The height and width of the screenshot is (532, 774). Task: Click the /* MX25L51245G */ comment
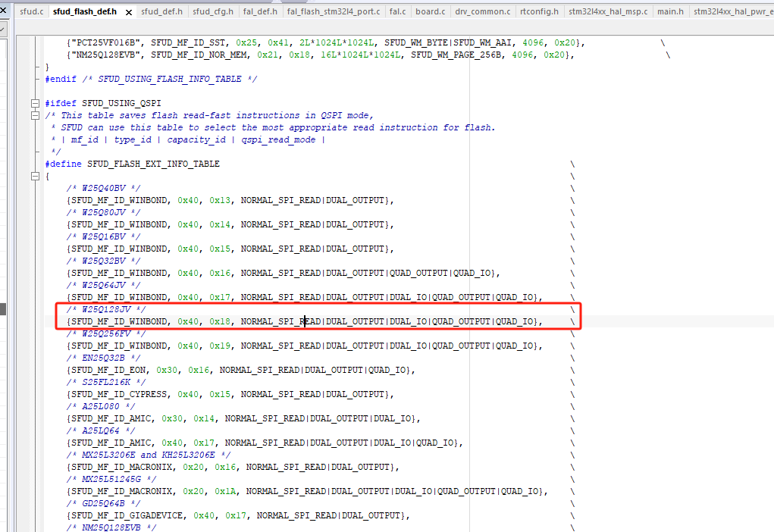[111, 479]
